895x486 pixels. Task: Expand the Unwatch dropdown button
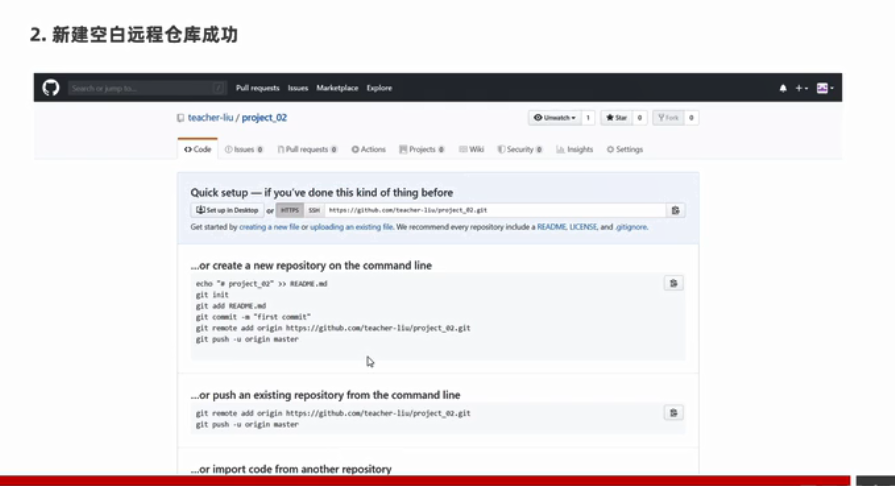point(554,118)
